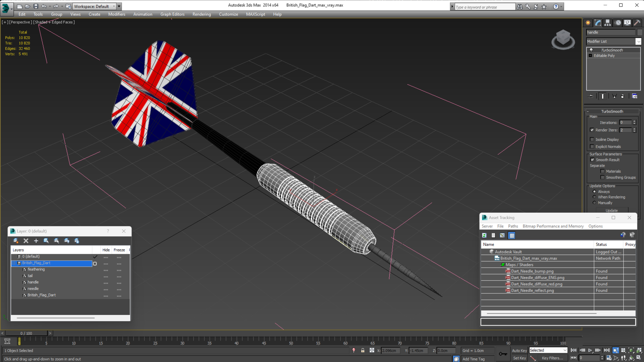Image resolution: width=644 pixels, height=362 pixels.
Task: Open the Hierarchy tab in command panel
Action: tap(607, 23)
